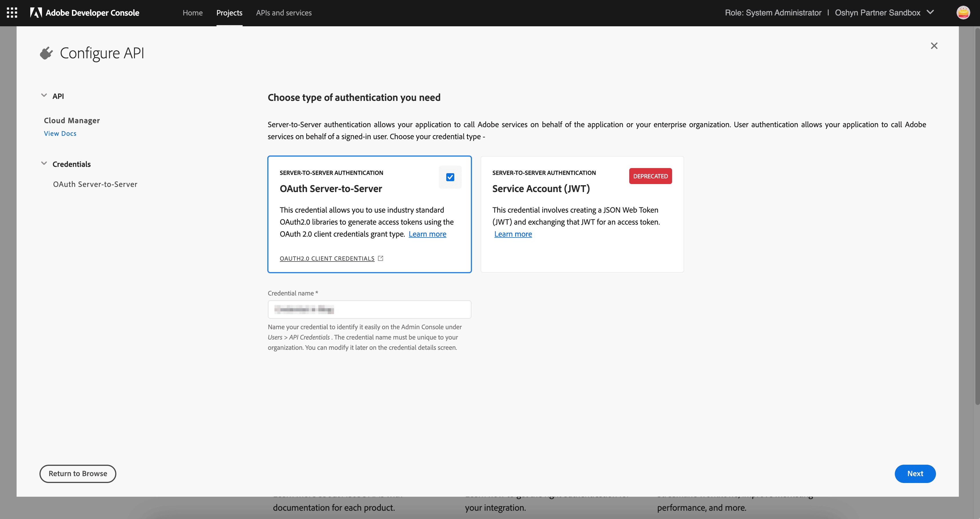The width and height of the screenshot is (980, 519).
Task: Collapse the Credentials section chevron
Action: (x=44, y=163)
